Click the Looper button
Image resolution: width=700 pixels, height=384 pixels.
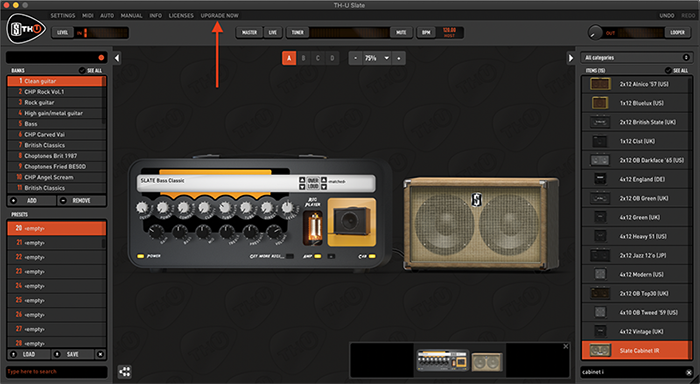677,33
